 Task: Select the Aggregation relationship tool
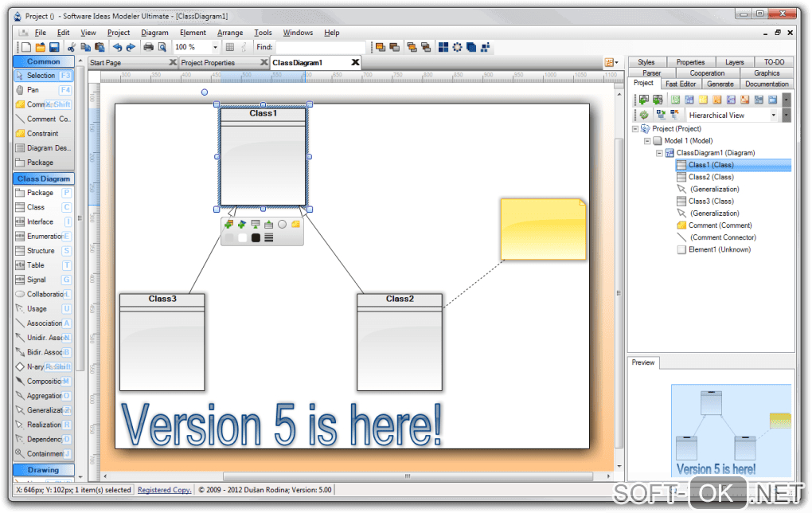click(x=44, y=395)
